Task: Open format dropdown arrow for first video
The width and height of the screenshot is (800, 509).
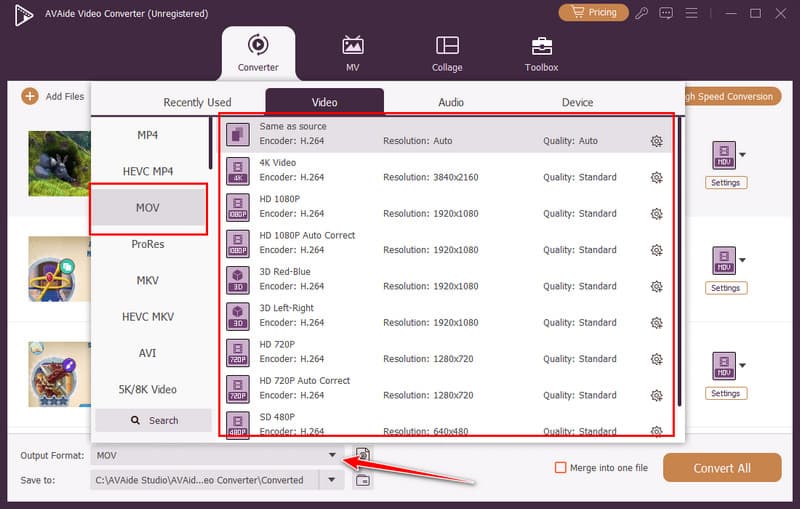Action: tap(742, 155)
